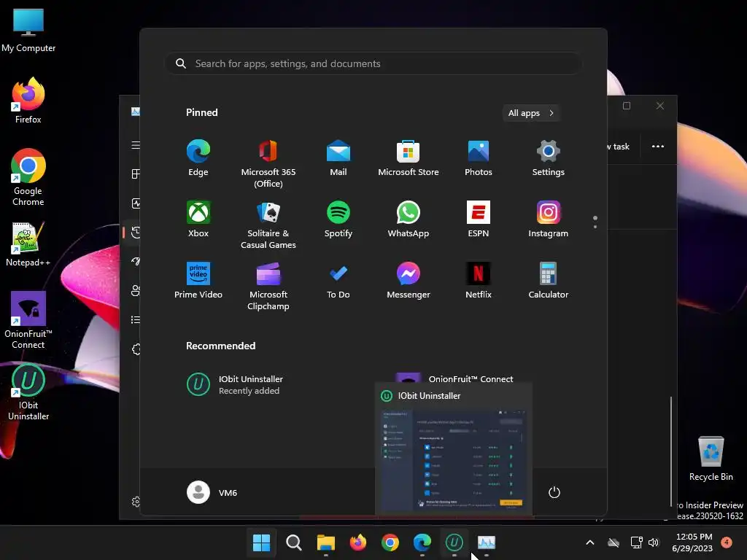Click the Start menu power button
The height and width of the screenshot is (560, 747).
(554, 492)
